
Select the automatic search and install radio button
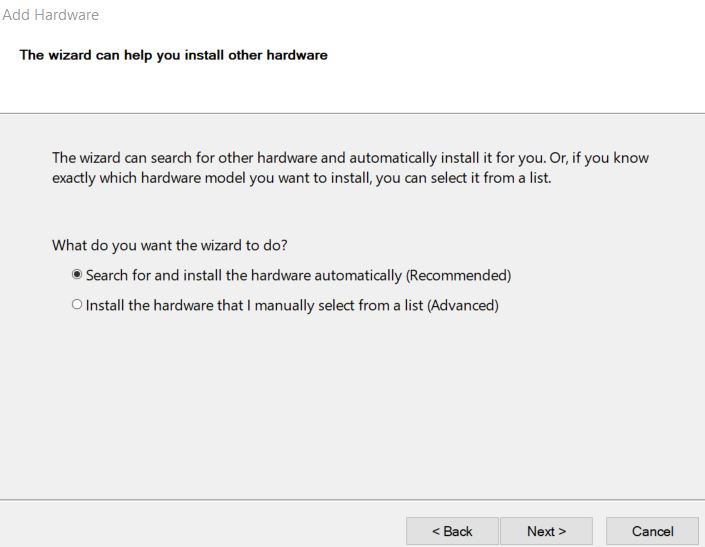(77, 274)
